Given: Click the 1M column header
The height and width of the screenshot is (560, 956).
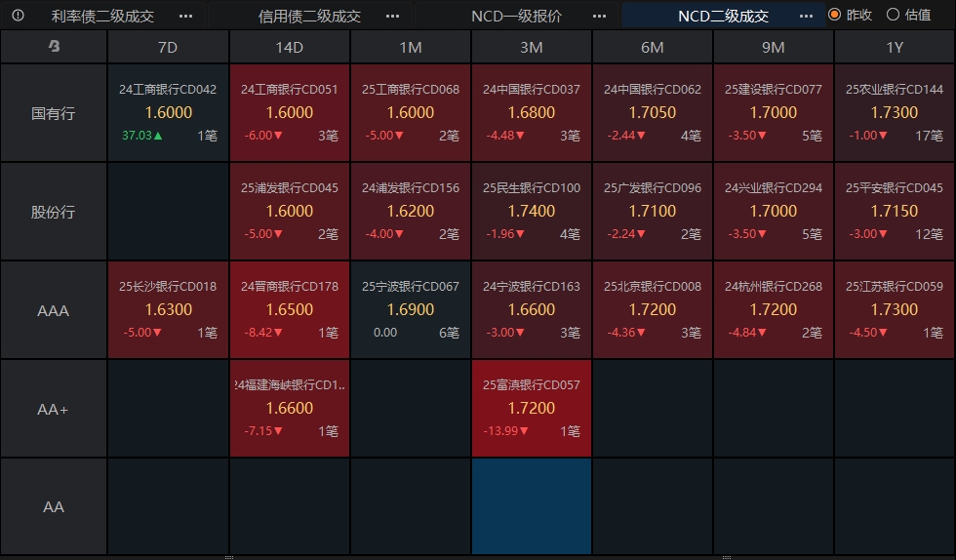Looking at the screenshot, I should [411, 47].
